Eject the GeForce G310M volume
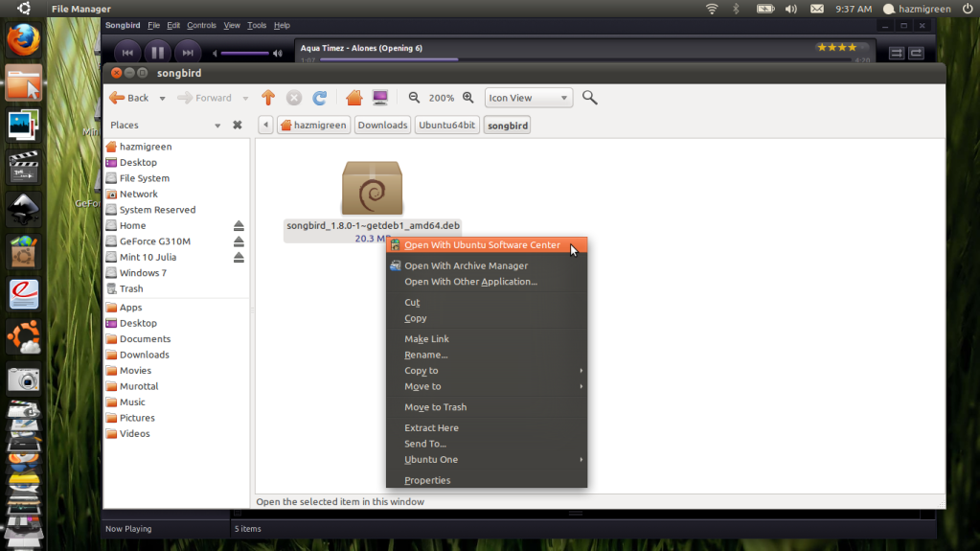Viewport: 980px width, 551px height. (239, 241)
